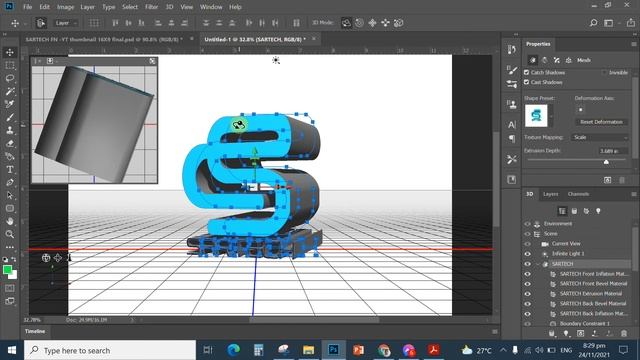Open the Timeline panel flyout menu
Screen dimensions: 640x360
[495, 331]
